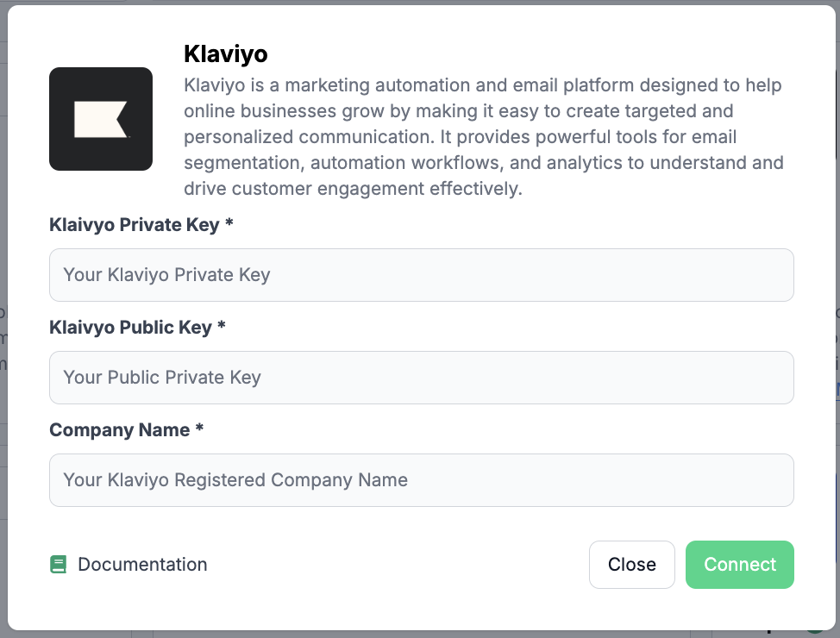The image size is (840, 638).
Task: Click the "Klaivyo Public Key" field label
Action: pos(130,328)
